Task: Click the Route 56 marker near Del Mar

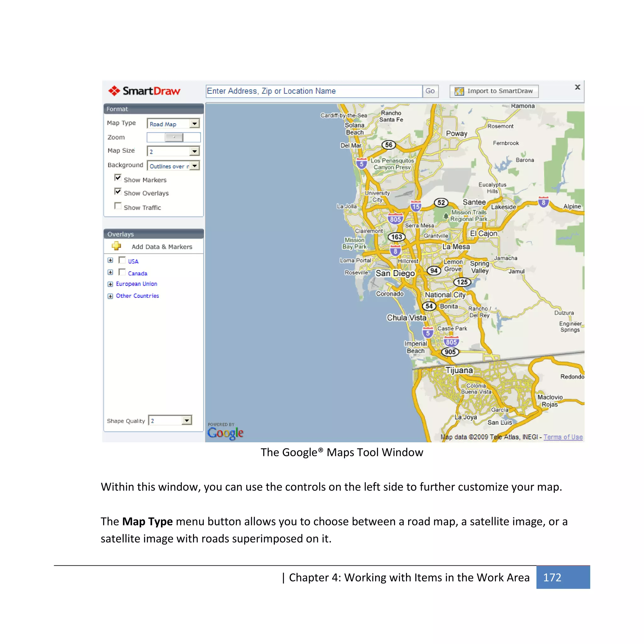Action: [389, 145]
